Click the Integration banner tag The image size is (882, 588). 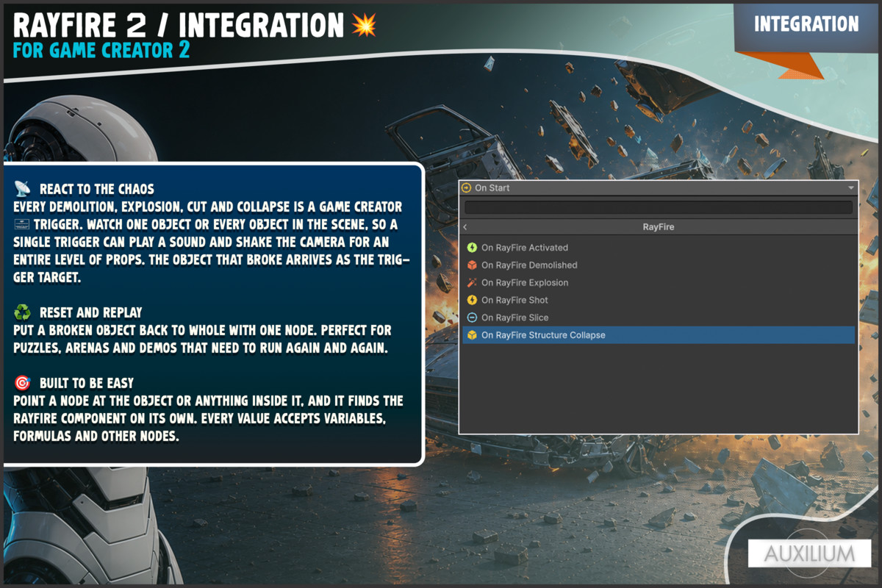pyautogui.click(x=806, y=24)
